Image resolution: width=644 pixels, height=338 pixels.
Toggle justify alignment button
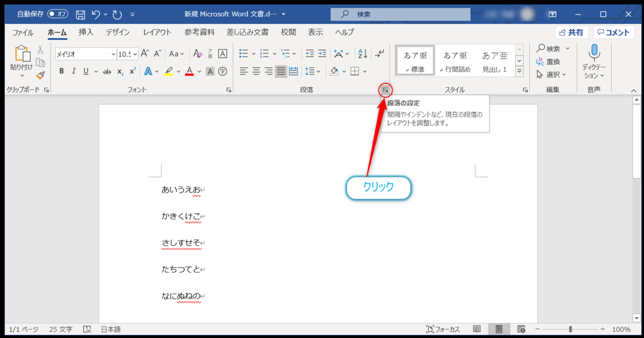click(x=281, y=71)
